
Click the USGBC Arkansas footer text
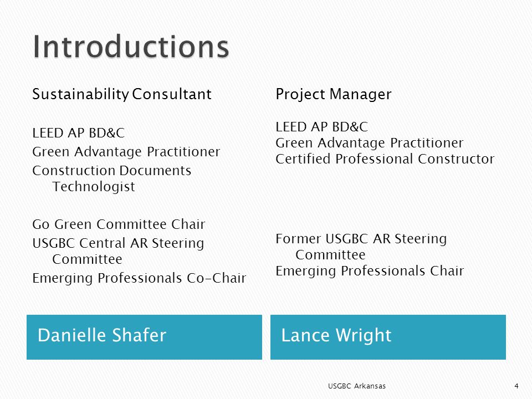[x=357, y=386]
